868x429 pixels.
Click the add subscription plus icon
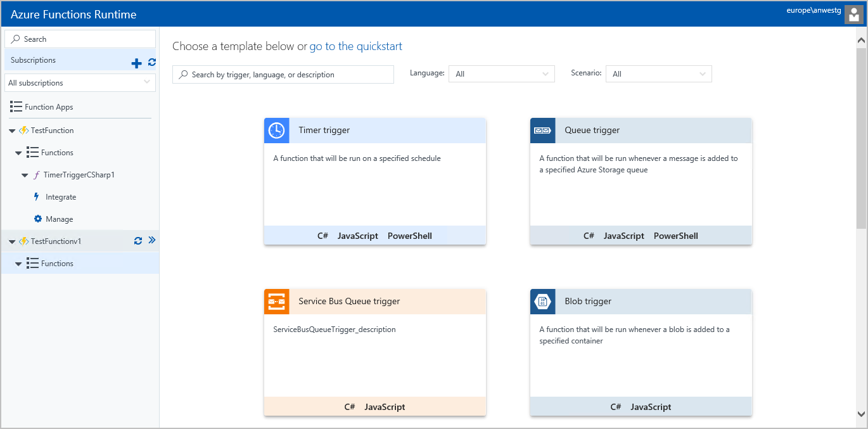[136, 63]
